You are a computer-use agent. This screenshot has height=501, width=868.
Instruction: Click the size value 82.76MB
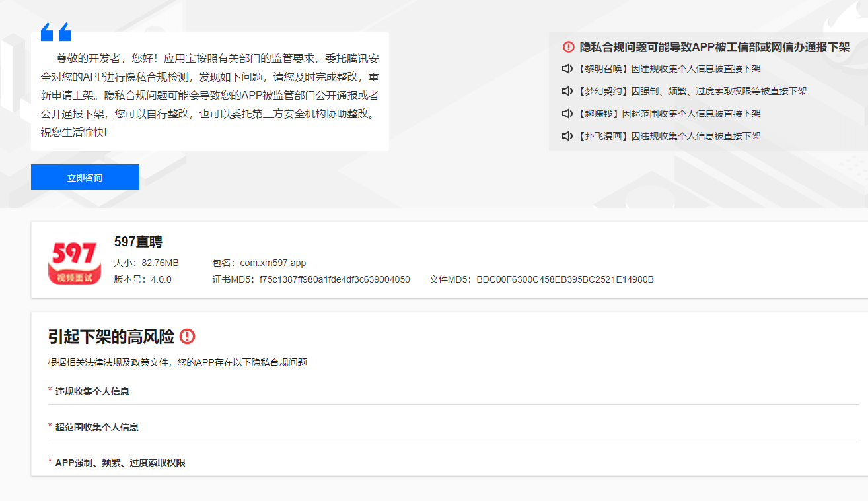160,263
